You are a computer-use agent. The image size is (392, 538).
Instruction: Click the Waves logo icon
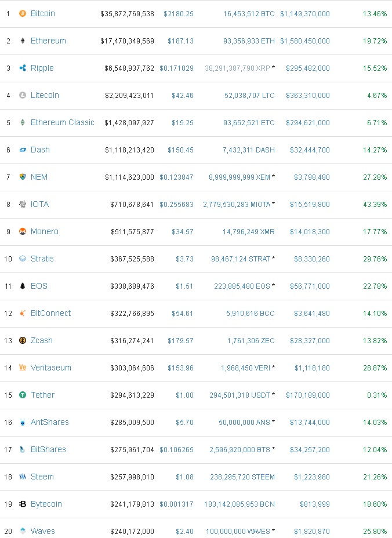[23, 531]
